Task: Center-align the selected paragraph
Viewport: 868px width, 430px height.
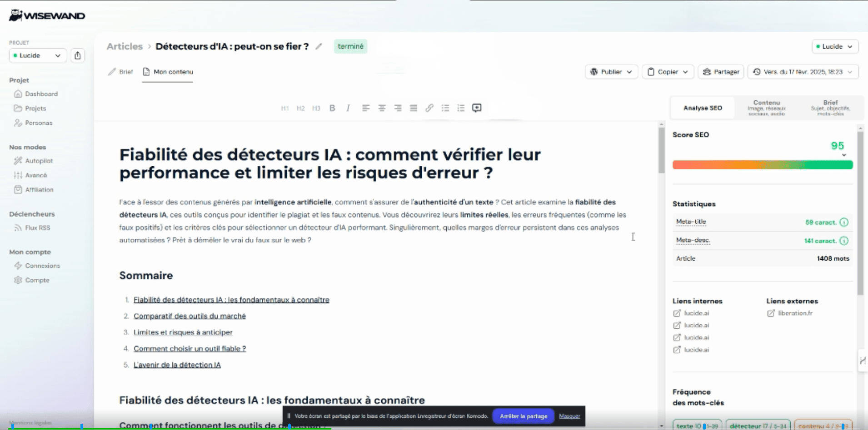Action: [382, 108]
